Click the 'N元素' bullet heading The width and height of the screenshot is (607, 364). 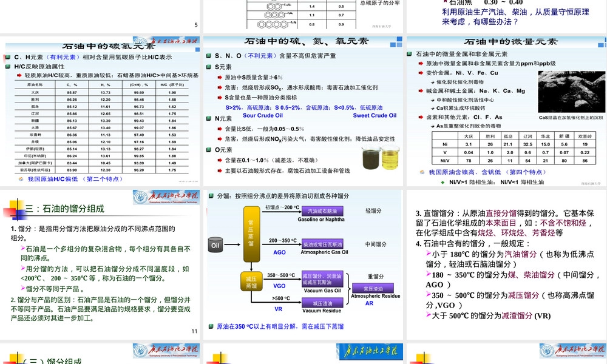point(223,118)
